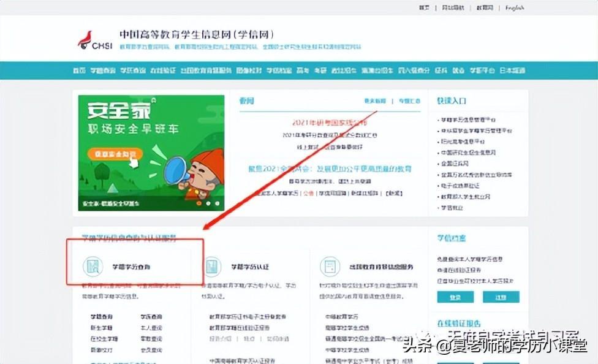Viewport: 598px width, 364px height.
Task: Open 学籍查询 in the navigation bar
Action: (103, 70)
